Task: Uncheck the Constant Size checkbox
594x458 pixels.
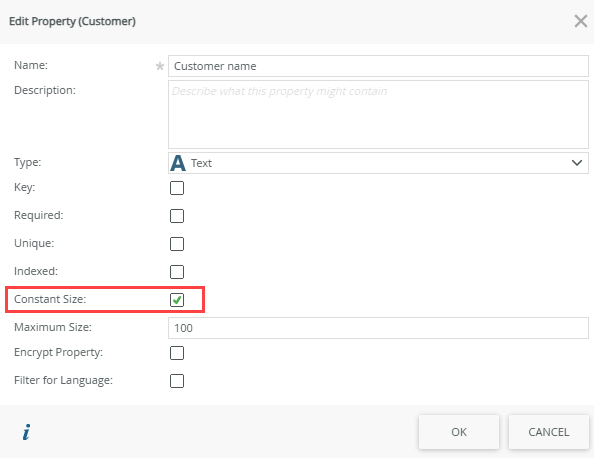Action: point(177,300)
